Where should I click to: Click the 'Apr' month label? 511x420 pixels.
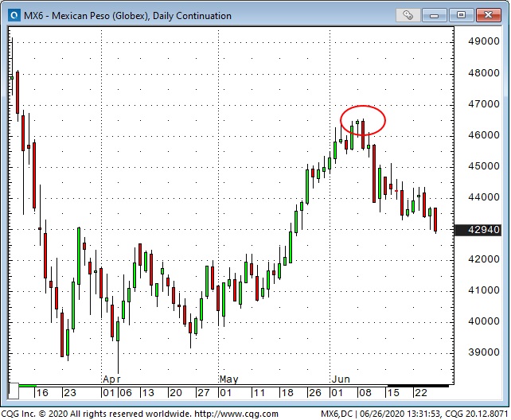(x=111, y=379)
